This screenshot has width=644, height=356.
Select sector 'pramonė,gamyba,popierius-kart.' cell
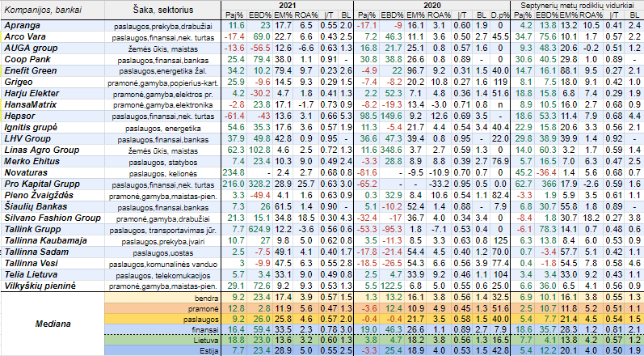pos(163,83)
